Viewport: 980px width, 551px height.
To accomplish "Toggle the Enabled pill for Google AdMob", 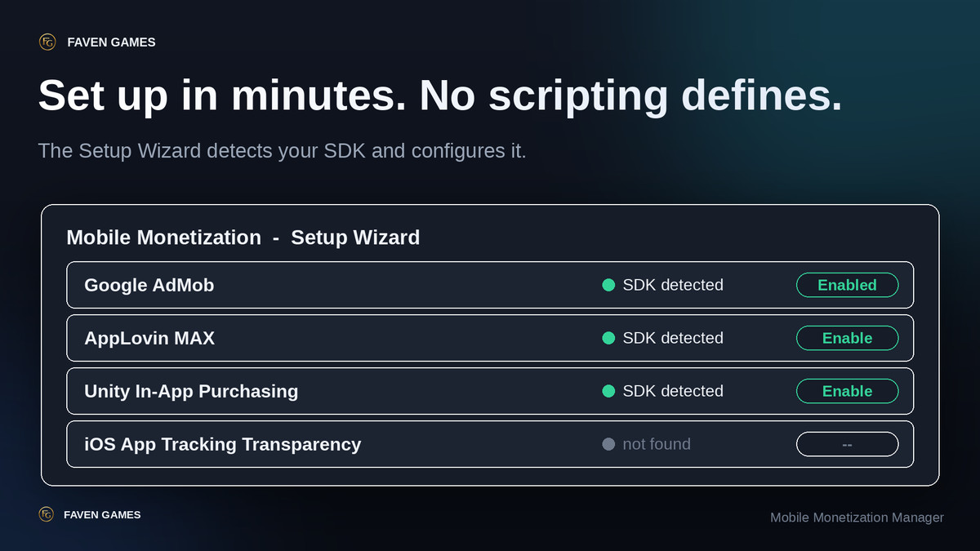I will click(847, 285).
